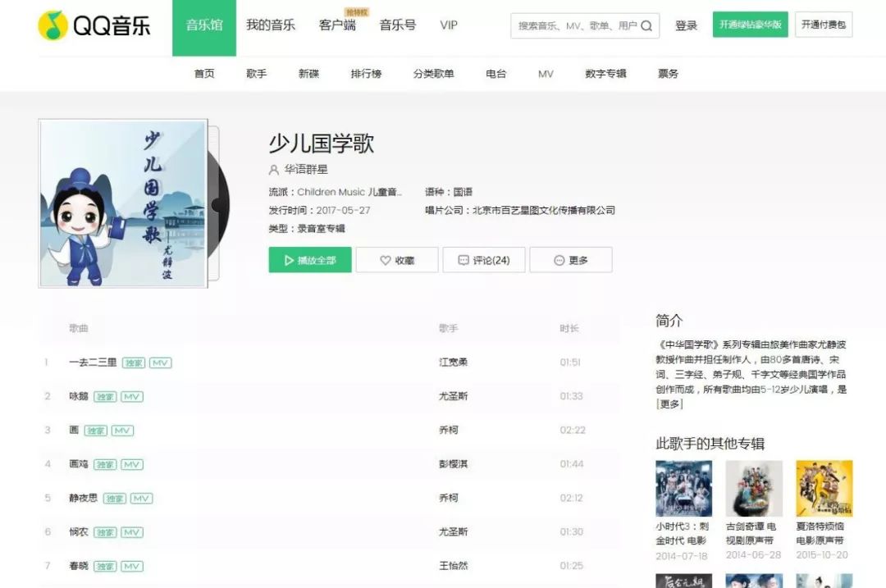The height and width of the screenshot is (588, 886).
Task: Click MV badge on 咏鹅 row
Action: coord(131,397)
